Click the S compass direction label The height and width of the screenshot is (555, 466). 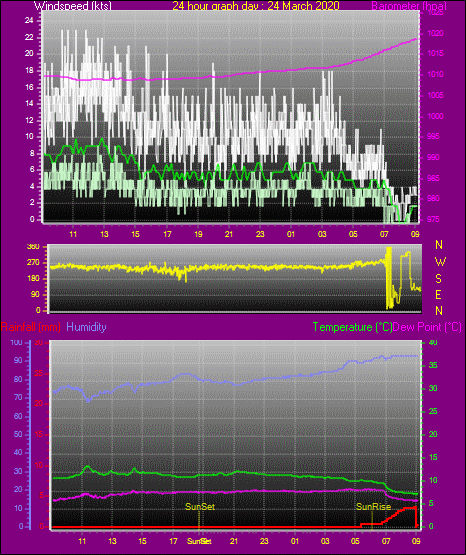coord(438,279)
